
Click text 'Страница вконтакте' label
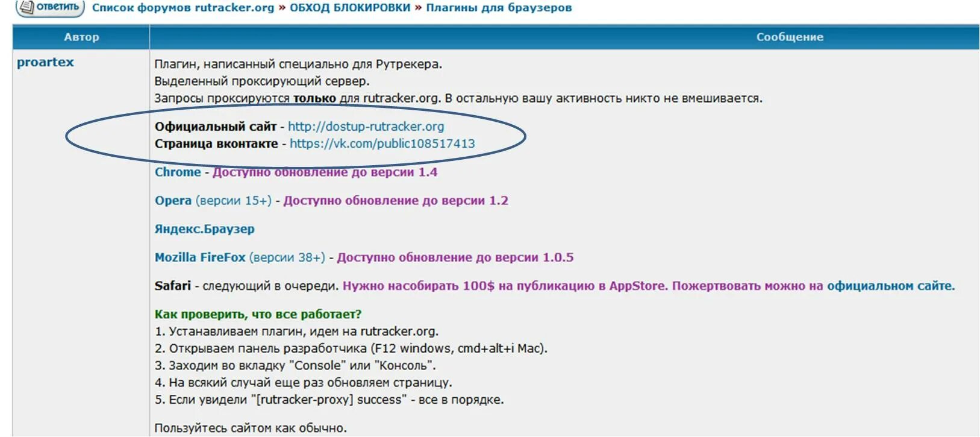(x=216, y=143)
